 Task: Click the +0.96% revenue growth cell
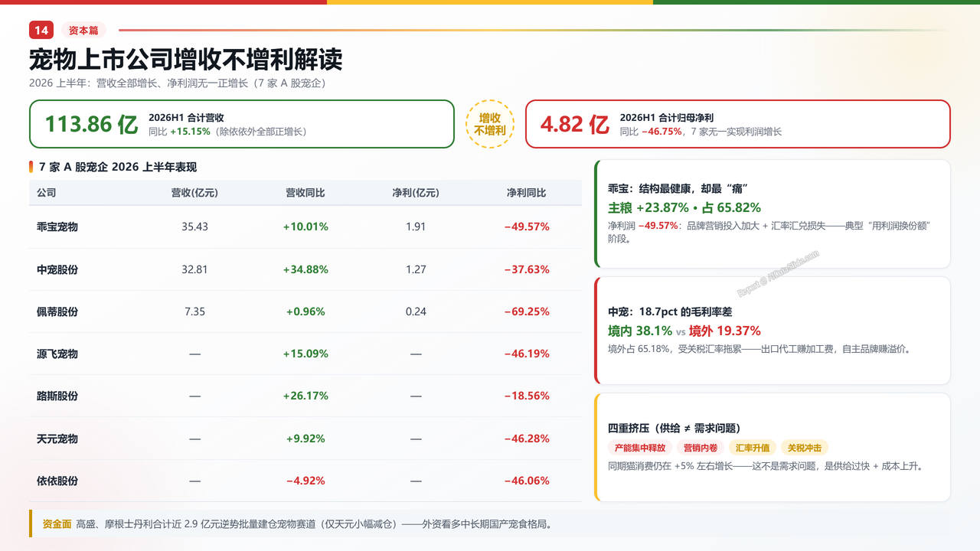pyautogui.click(x=305, y=312)
